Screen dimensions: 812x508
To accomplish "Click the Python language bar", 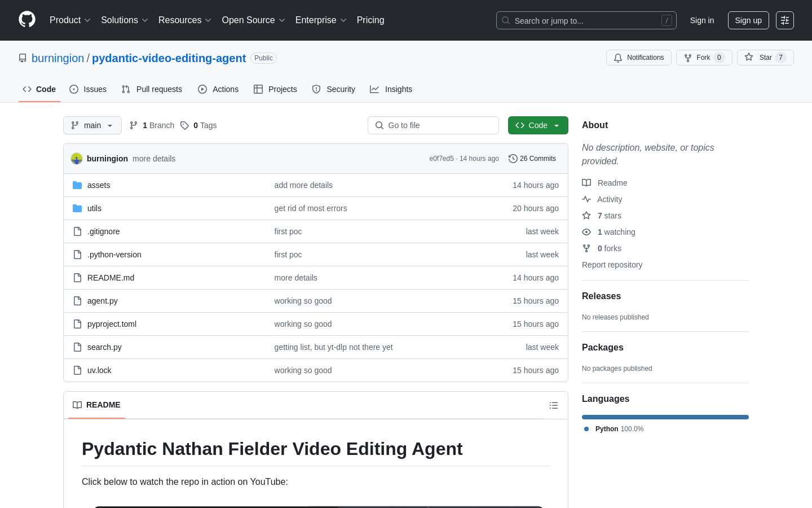I will coord(665,417).
